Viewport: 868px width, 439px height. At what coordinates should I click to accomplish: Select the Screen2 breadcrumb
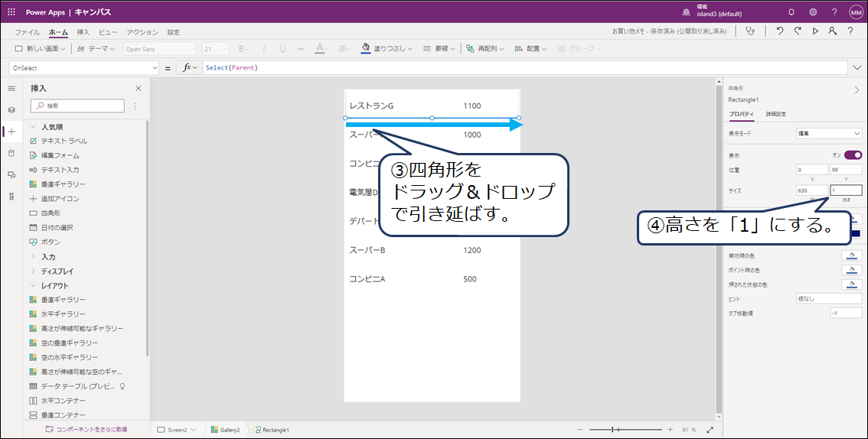177,430
